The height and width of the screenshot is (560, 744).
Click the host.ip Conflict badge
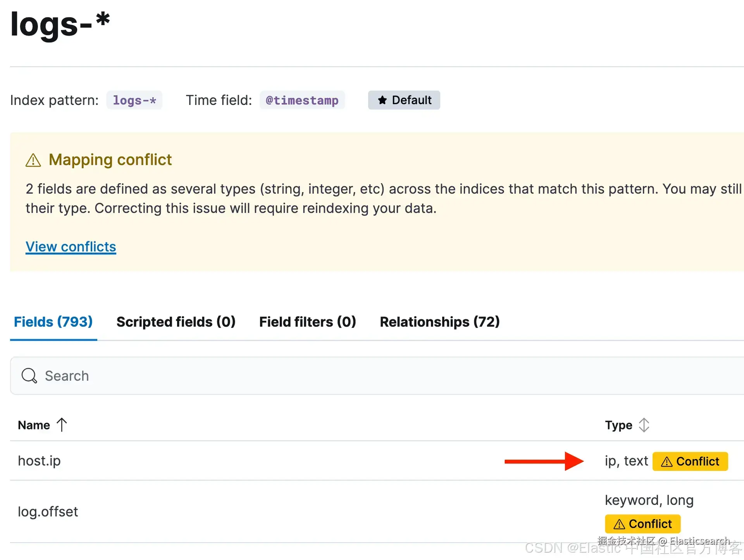pyautogui.click(x=690, y=461)
